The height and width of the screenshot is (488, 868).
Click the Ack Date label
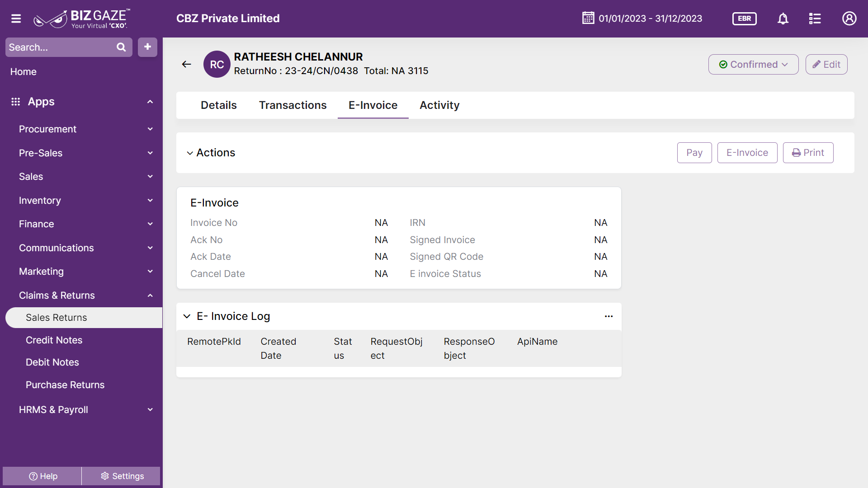[x=210, y=257]
